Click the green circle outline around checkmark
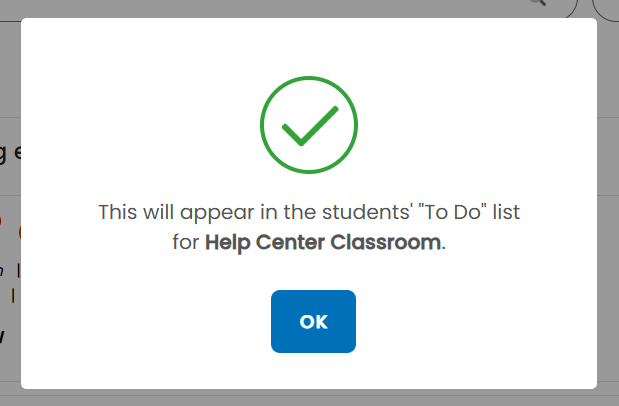The height and width of the screenshot is (406, 619). 309,125
